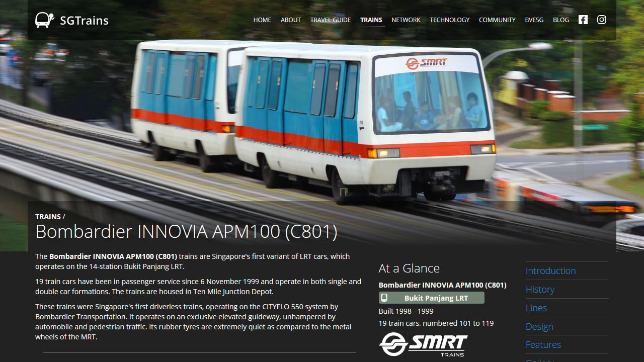Image resolution: width=644 pixels, height=362 pixels.
Task: Jump to the Lines section
Action: 536,308
